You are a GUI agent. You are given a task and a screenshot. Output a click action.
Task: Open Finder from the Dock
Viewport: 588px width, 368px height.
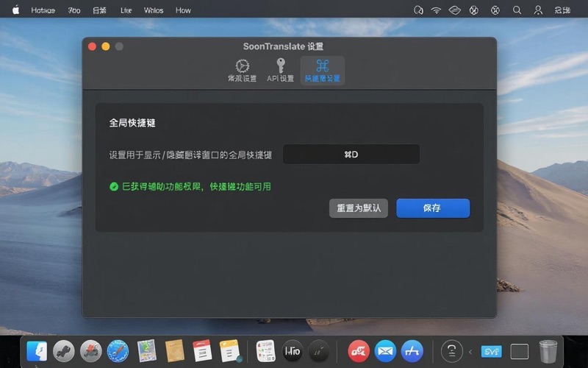click(37, 352)
